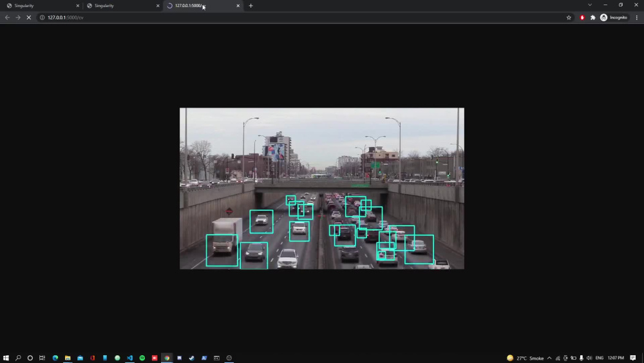Open the notification action center

pyautogui.click(x=633, y=358)
